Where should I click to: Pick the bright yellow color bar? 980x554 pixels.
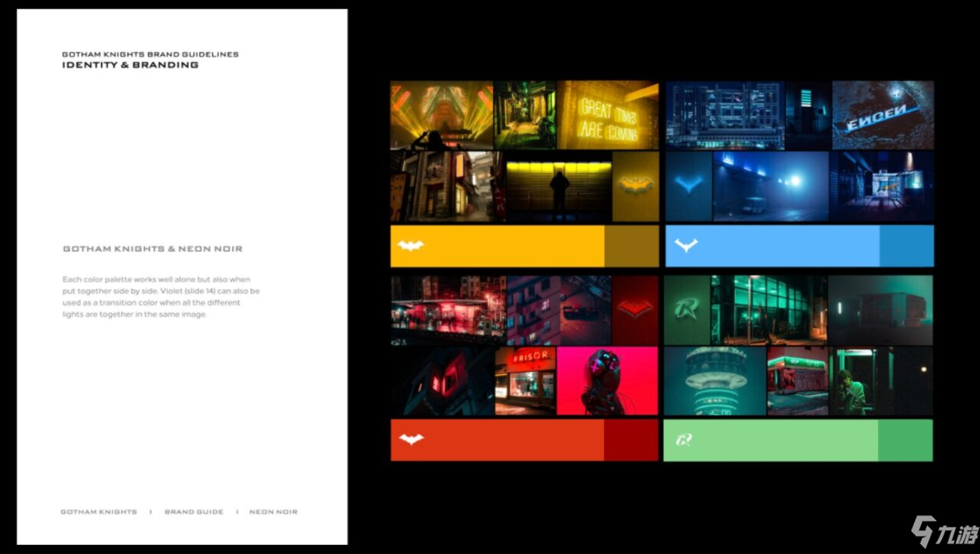coord(498,246)
